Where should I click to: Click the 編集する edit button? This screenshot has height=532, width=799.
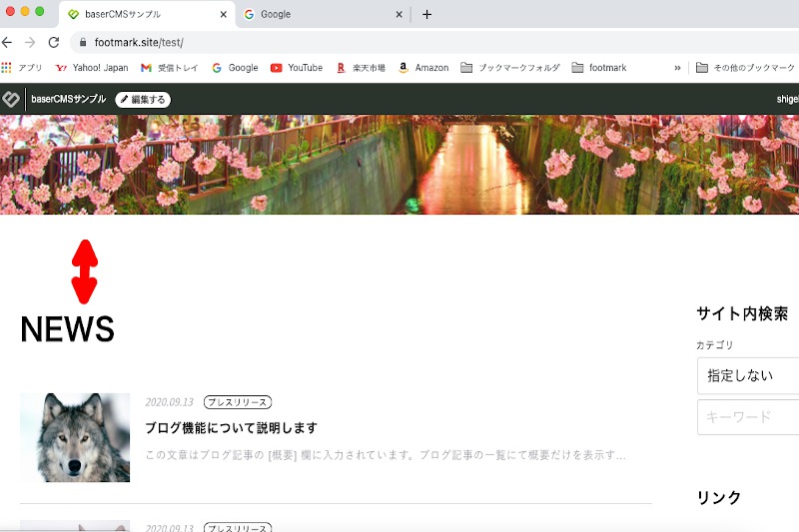[142, 100]
